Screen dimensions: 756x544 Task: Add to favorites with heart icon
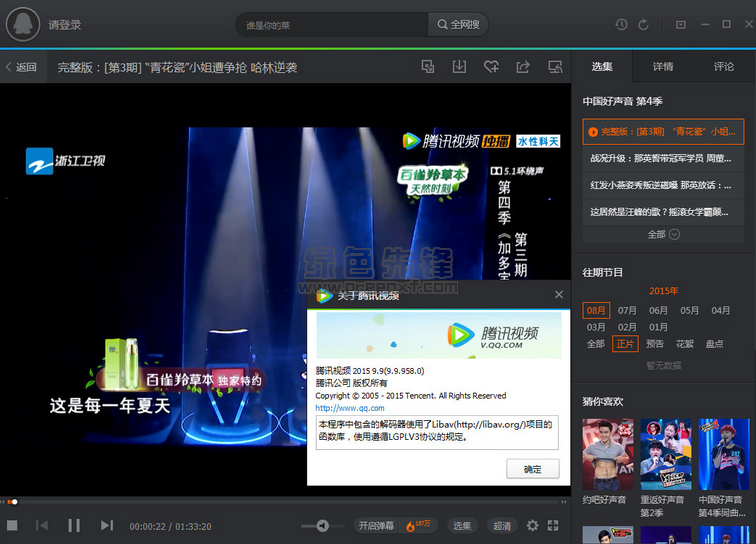(x=491, y=67)
